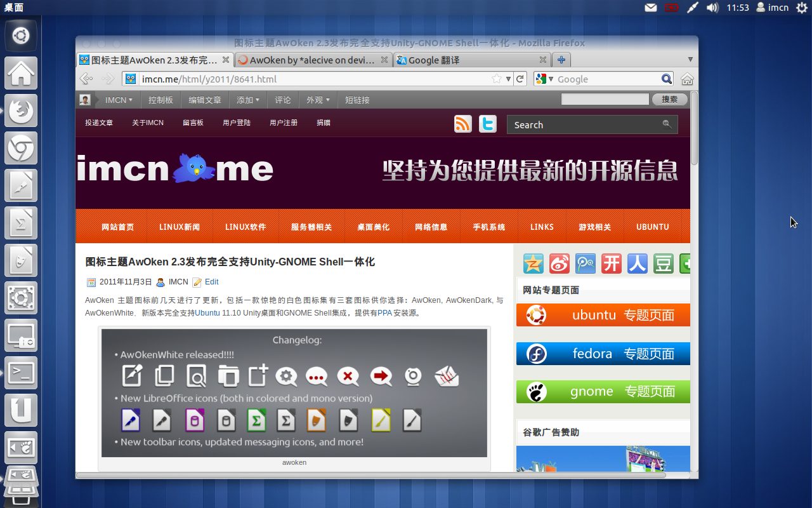Open System Settings gear in launcher

coord(21,298)
